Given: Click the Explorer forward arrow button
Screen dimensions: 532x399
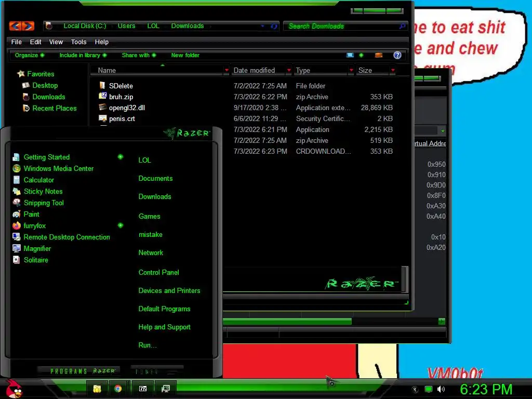Looking at the screenshot, I should point(28,26).
